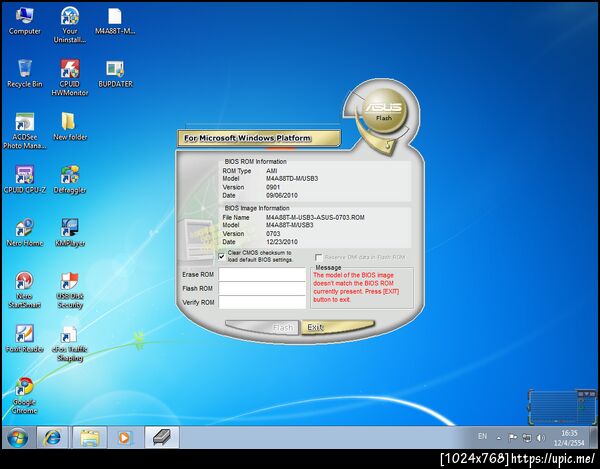The image size is (600, 469).
Task: Open Windows Explorer from taskbar
Action: pos(90,438)
